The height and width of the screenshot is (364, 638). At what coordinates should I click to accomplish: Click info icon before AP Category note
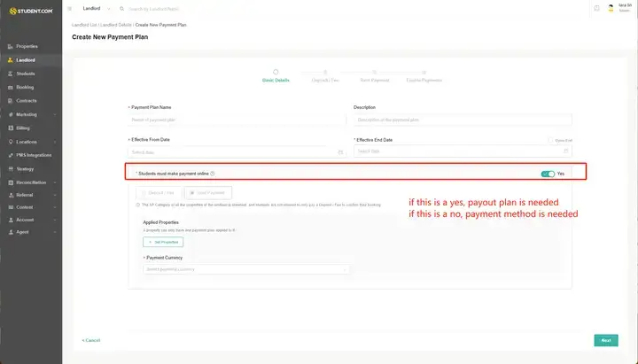tap(138, 205)
